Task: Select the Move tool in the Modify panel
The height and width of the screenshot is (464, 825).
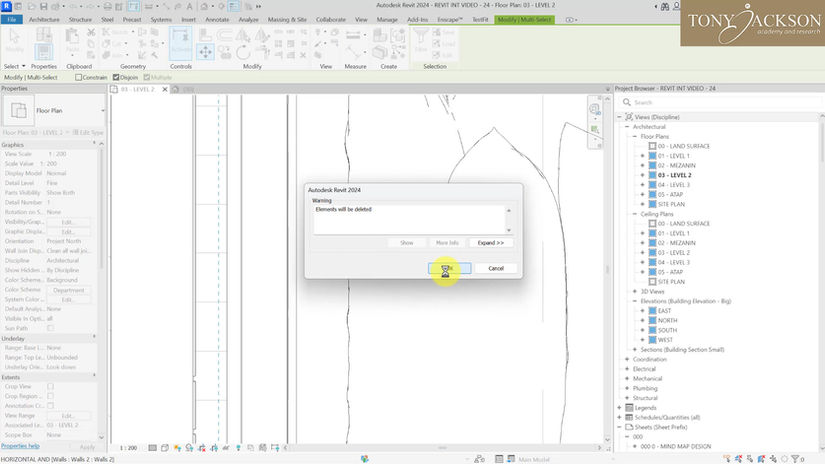Action: [205, 52]
